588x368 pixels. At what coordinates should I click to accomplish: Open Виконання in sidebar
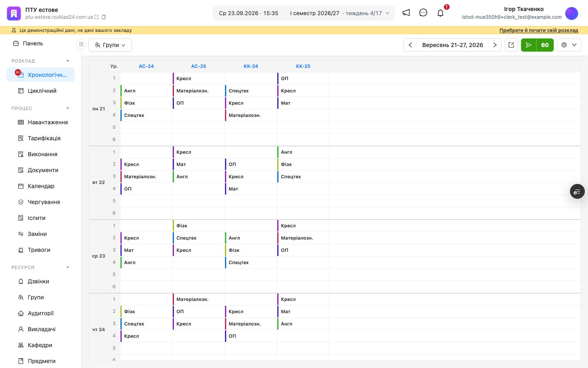tap(41, 154)
